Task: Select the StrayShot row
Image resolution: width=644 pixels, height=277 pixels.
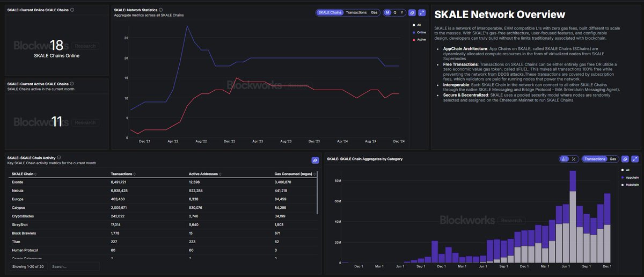Action: coord(163,224)
